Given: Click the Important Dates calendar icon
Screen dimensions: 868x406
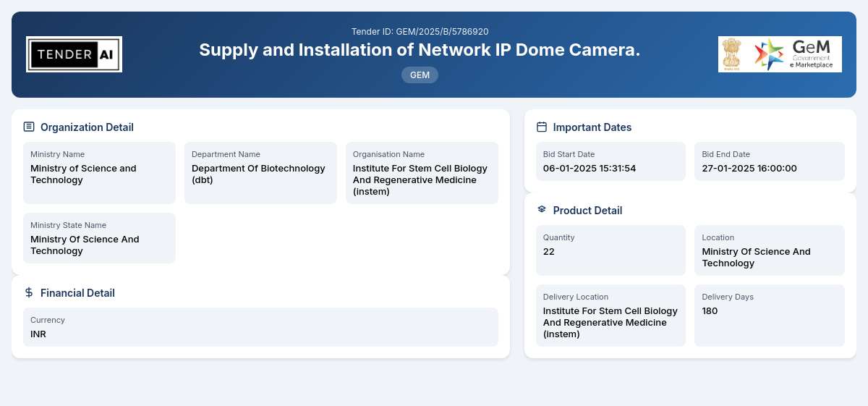Looking at the screenshot, I should pos(542,127).
